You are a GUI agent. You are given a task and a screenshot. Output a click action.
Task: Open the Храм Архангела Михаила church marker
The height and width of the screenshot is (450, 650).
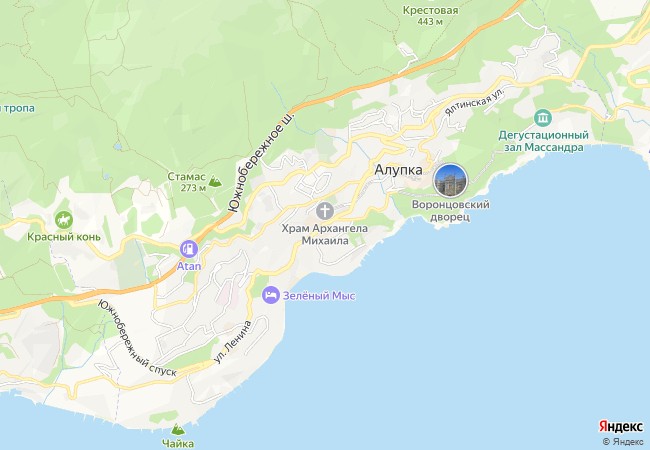tap(325, 211)
